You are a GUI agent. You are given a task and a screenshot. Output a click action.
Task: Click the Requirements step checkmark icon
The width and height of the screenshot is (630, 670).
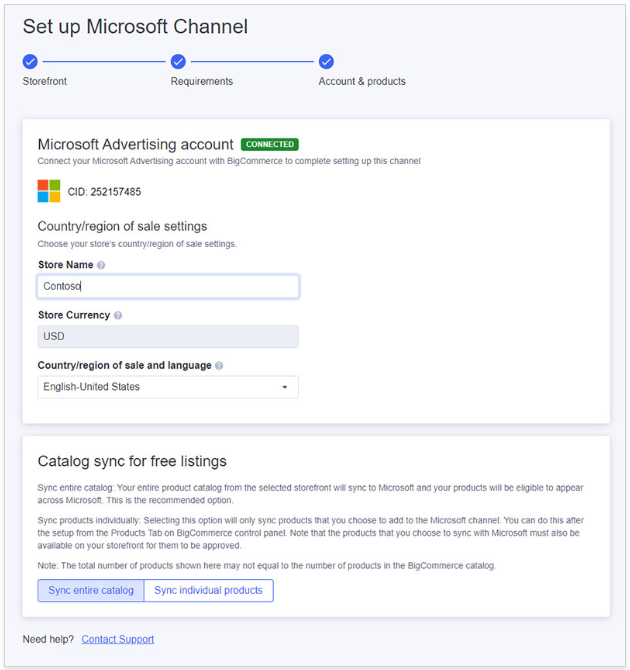[x=178, y=61]
